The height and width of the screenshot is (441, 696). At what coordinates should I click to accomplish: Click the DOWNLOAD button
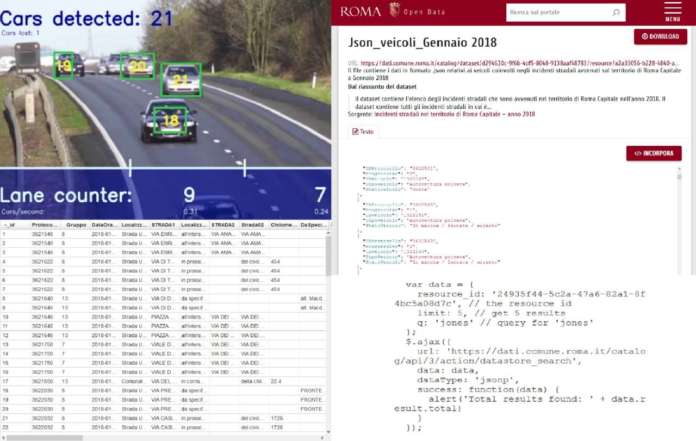coord(656,37)
